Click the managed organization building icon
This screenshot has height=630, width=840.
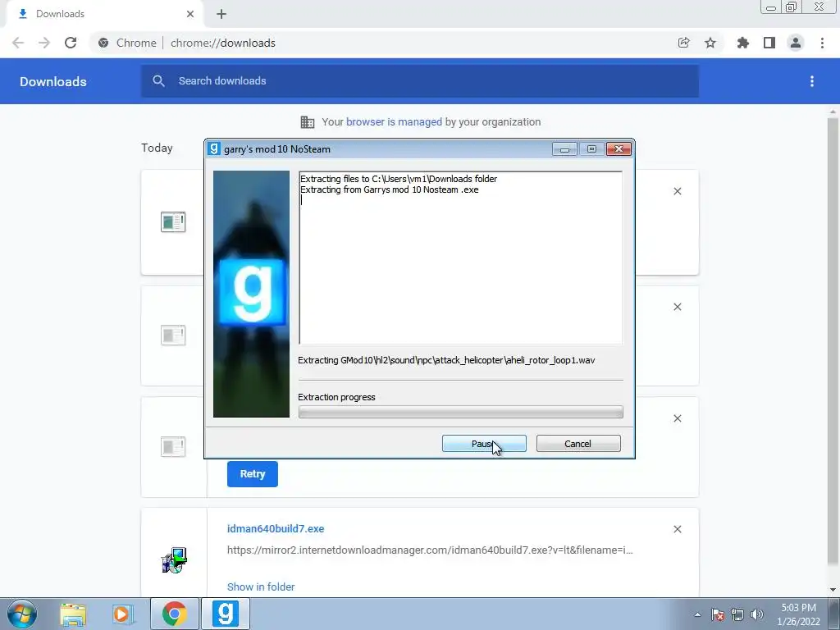click(308, 121)
